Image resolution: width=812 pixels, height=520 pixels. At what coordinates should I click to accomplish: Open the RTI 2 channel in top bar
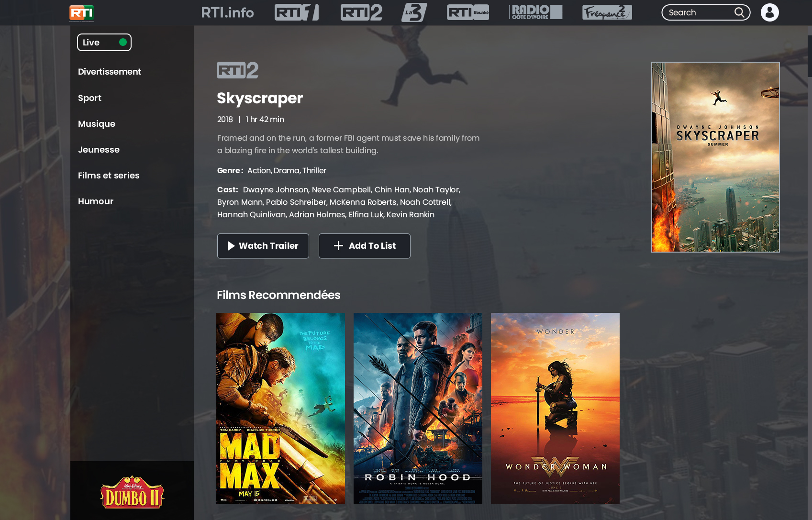(361, 12)
